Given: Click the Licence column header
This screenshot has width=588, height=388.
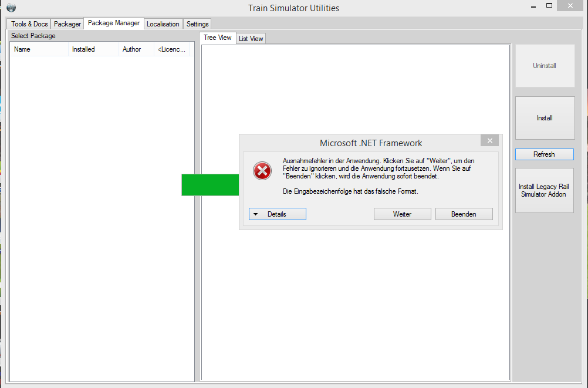Looking at the screenshot, I should pyautogui.click(x=172, y=49).
